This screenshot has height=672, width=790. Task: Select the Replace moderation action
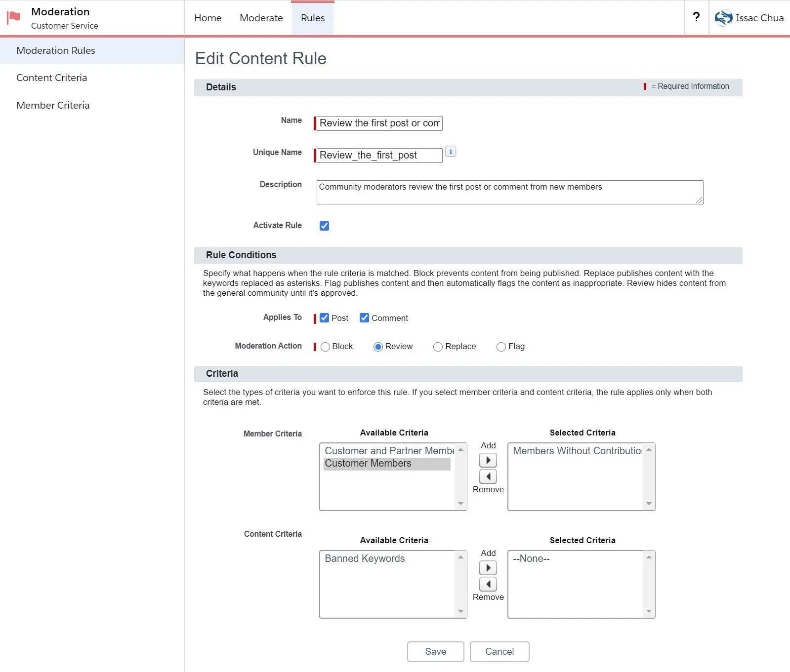click(x=438, y=347)
